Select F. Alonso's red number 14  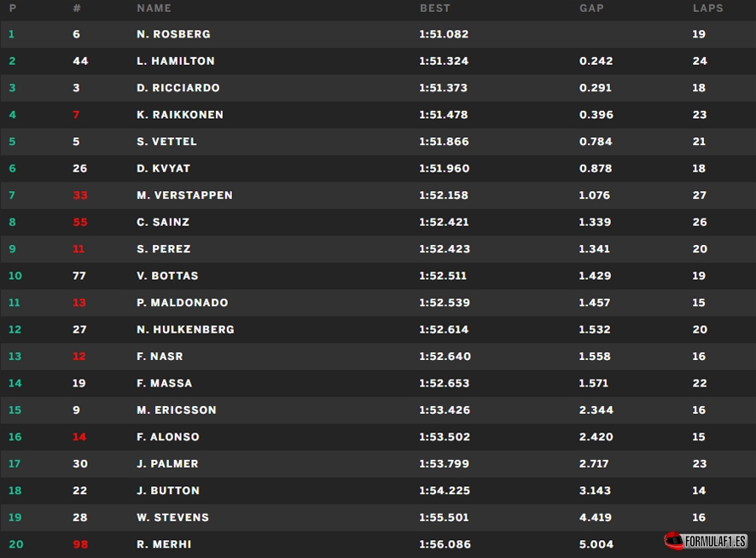point(79,437)
